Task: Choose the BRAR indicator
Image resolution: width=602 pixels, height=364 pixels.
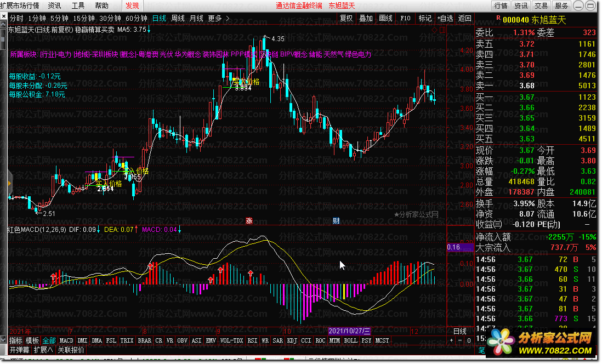Action: [x=144, y=340]
